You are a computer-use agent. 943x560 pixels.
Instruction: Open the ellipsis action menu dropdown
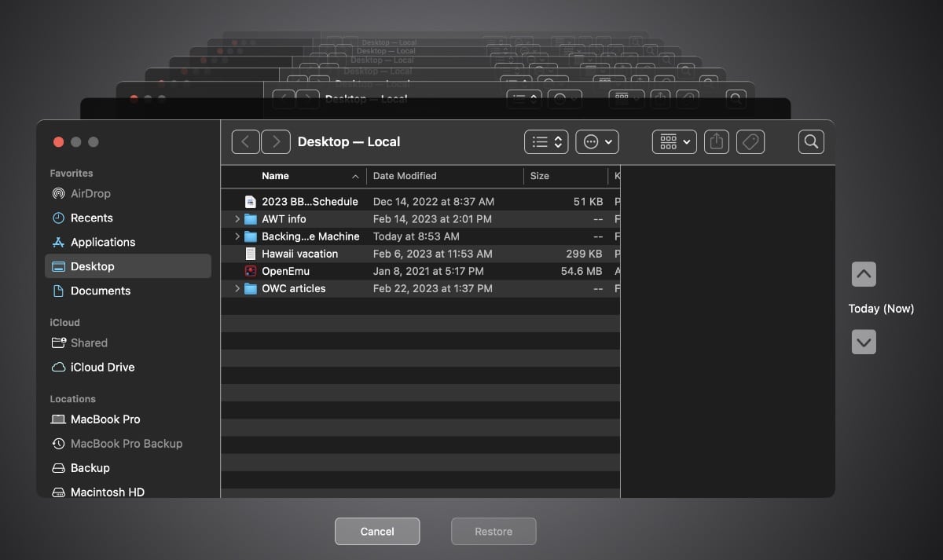[597, 142]
